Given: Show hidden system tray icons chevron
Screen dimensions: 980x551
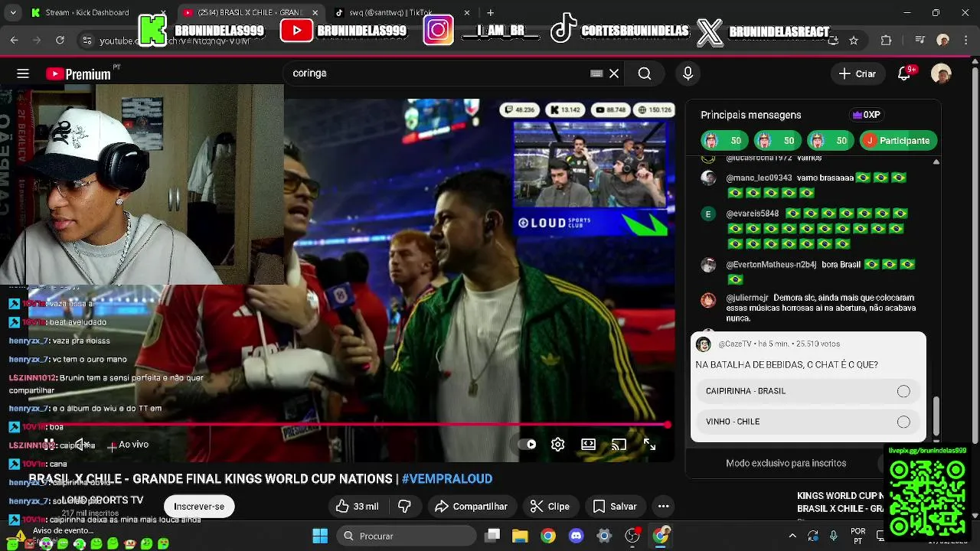Looking at the screenshot, I should pyautogui.click(x=792, y=536).
